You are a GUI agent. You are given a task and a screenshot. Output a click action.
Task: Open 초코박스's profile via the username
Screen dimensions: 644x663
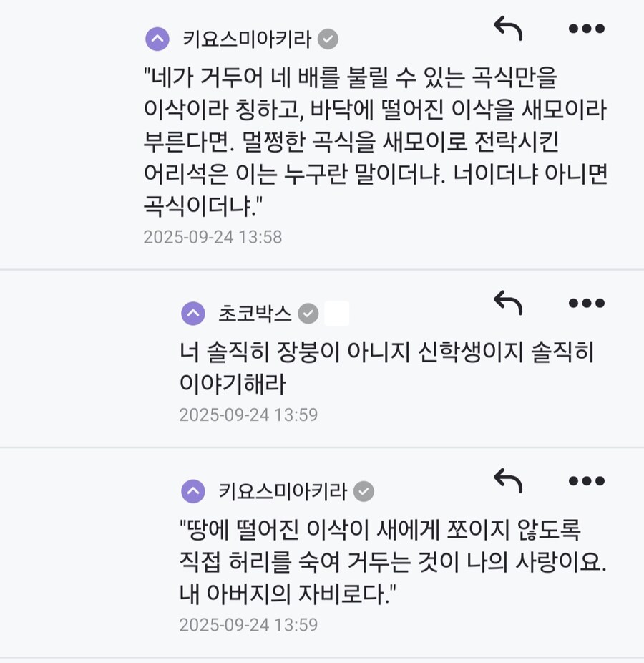pyautogui.click(x=255, y=314)
